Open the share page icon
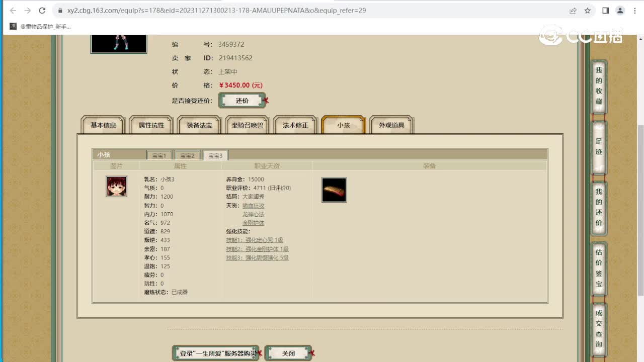 pos(573,10)
